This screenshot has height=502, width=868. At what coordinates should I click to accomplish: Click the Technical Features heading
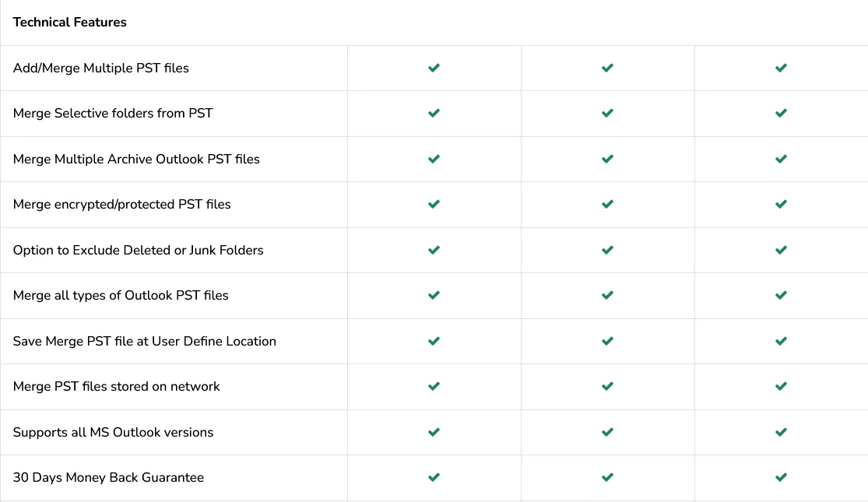(70, 23)
